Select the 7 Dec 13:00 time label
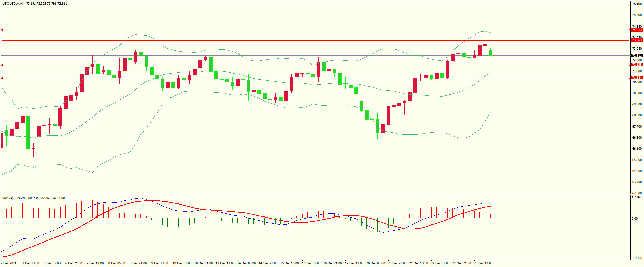This screenshot has height=267, width=644. [x=95, y=263]
